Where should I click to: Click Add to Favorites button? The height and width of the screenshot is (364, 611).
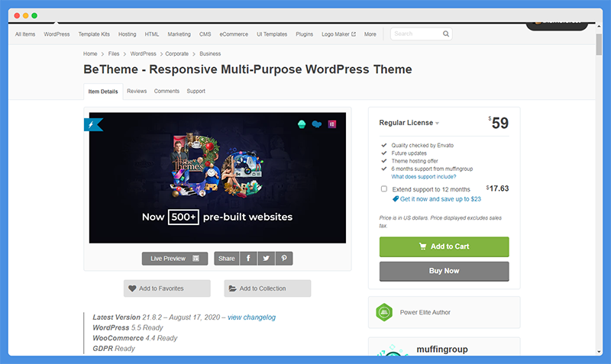point(167,288)
